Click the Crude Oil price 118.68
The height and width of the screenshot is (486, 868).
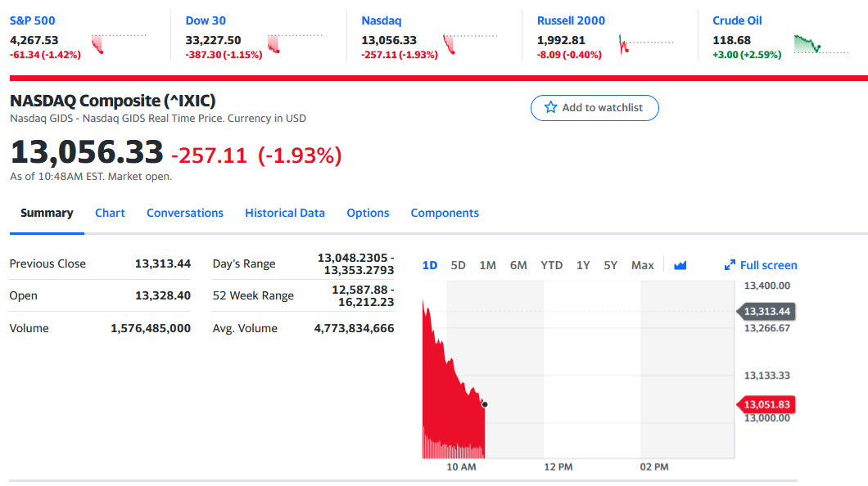click(x=731, y=40)
